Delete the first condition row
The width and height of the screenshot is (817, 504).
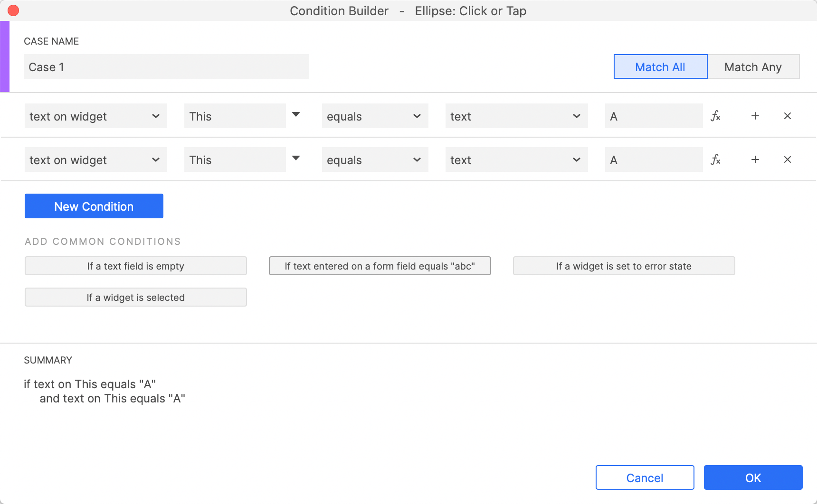click(787, 116)
